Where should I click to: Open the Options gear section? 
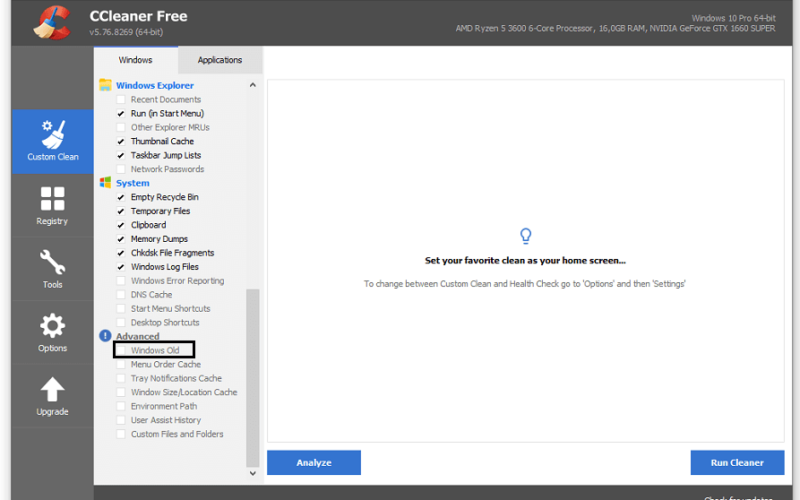coord(53,332)
